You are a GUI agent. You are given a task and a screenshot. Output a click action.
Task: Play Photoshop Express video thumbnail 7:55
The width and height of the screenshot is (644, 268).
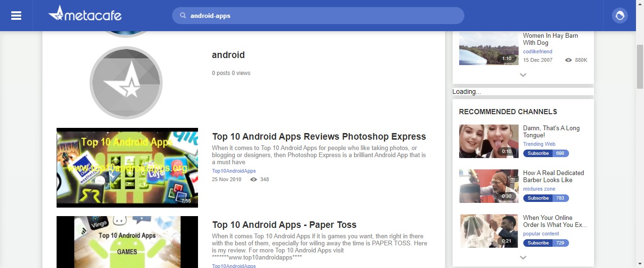pyautogui.click(x=127, y=167)
